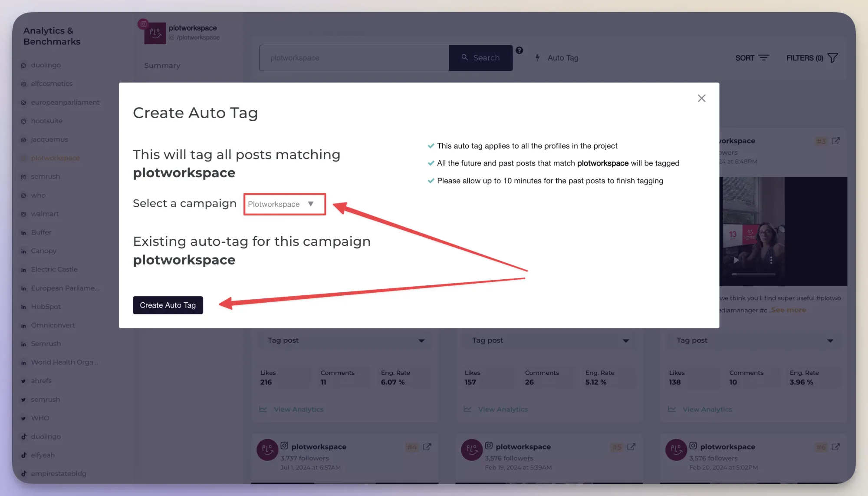Viewport: 868px width, 496px height.
Task: Open the SORT options
Action: click(752, 58)
